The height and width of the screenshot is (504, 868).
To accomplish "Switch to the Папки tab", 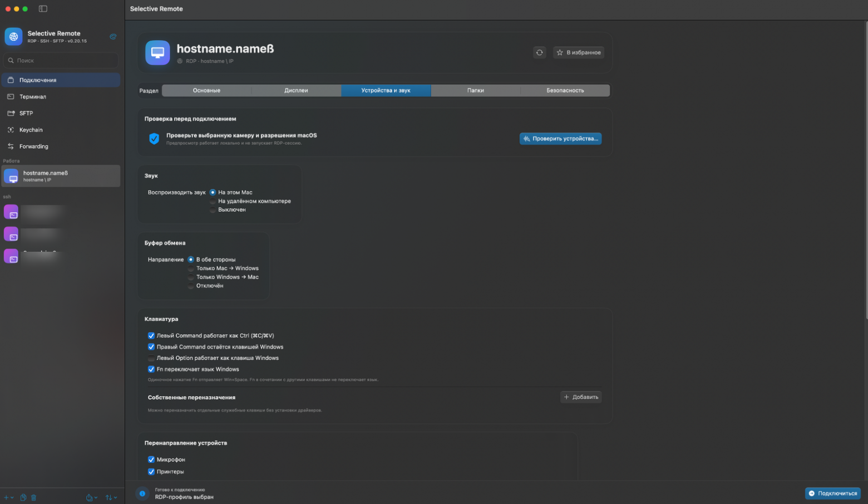I will coord(475,90).
